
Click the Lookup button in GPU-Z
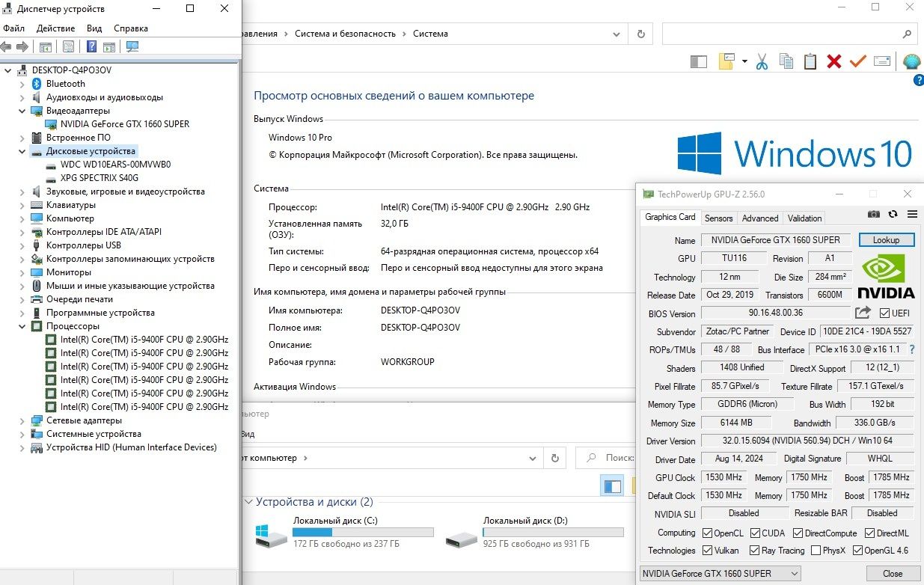click(886, 240)
